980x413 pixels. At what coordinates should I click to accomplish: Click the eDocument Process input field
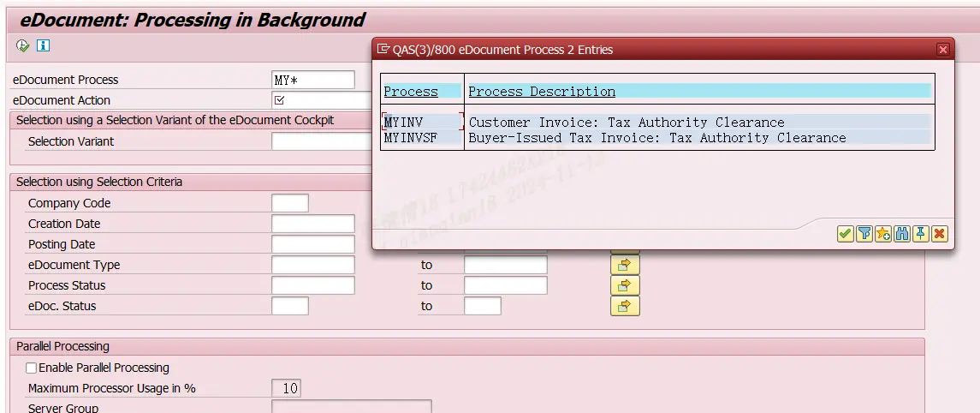click(312, 80)
